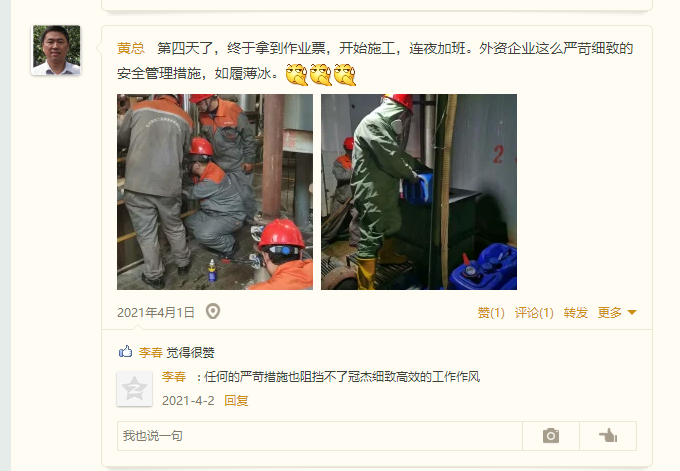Click the 我也说一句 comment input field
Image resolution: width=680 pixels, height=471 pixels.
pyautogui.click(x=320, y=435)
